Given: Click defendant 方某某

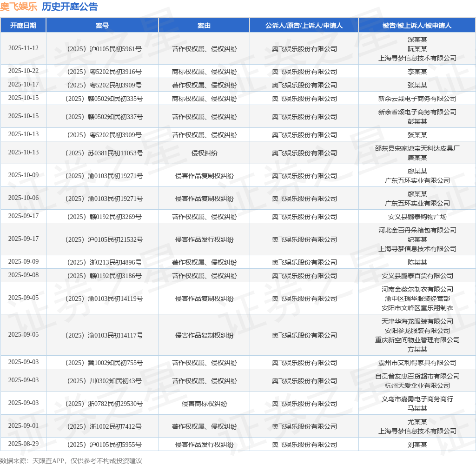Looking at the screenshot, I should pos(417,349).
